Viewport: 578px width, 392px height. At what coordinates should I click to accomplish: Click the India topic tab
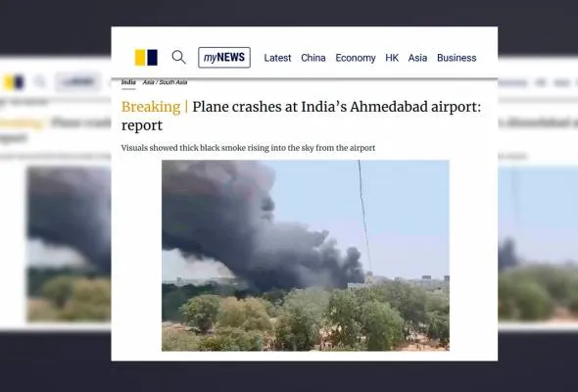pyautogui.click(x=128, y=82)
